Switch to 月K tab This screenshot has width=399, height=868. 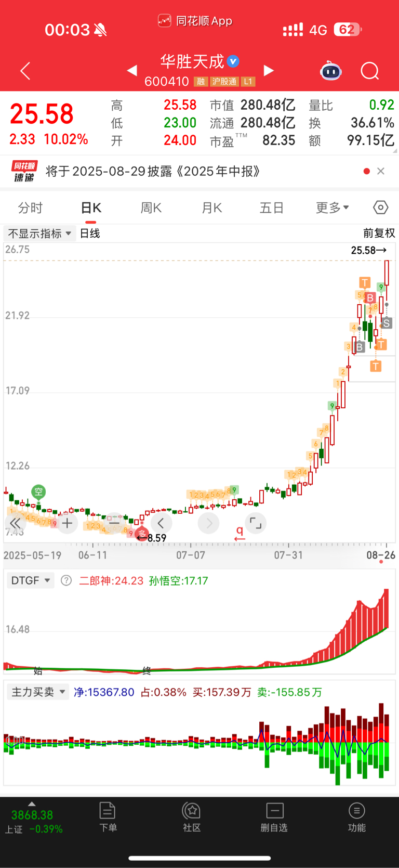212,208
